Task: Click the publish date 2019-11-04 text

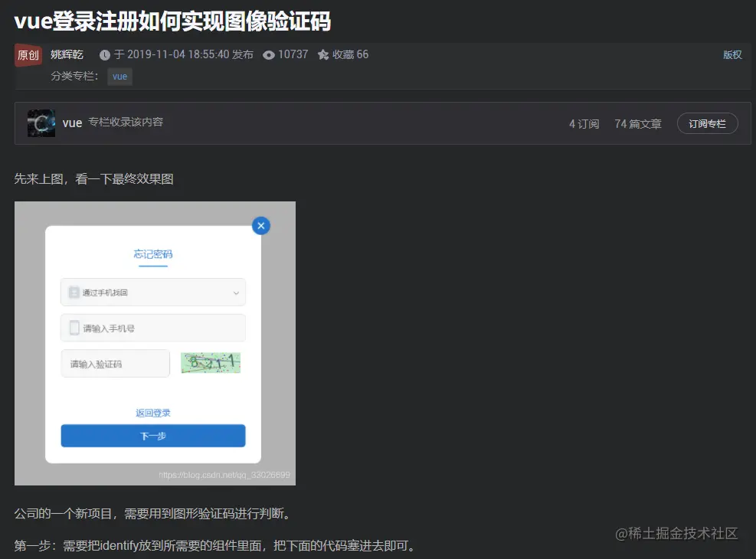Action: [x=184, y=54]
